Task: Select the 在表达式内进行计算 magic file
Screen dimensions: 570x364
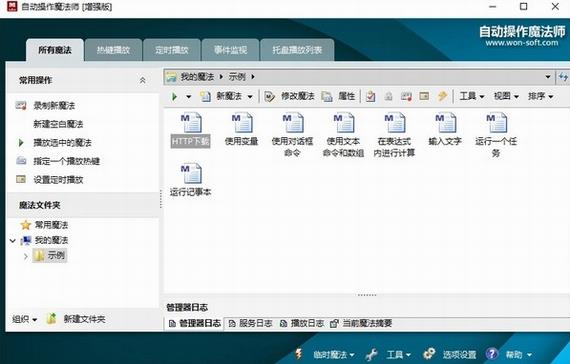Action: [394, 135]
